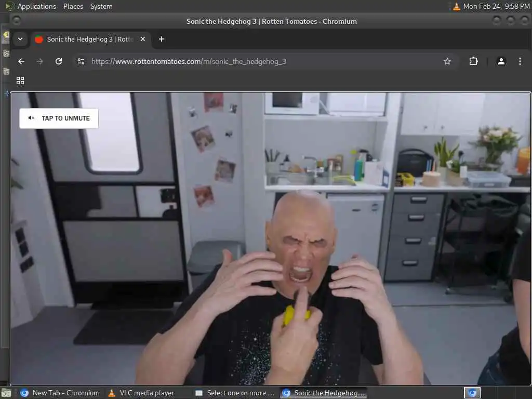Switch to VLC media player taskbar window
This screenshot has height=399, width=532.
pos(141,393)
